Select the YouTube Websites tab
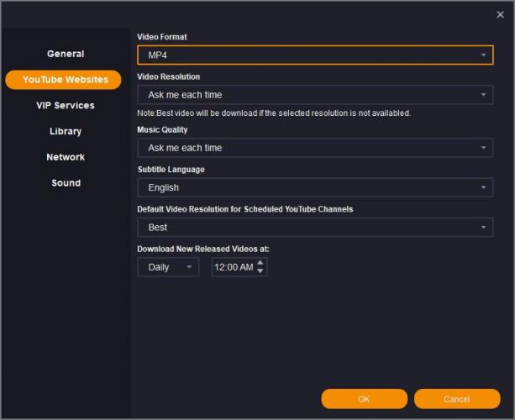 click(64, 80)
